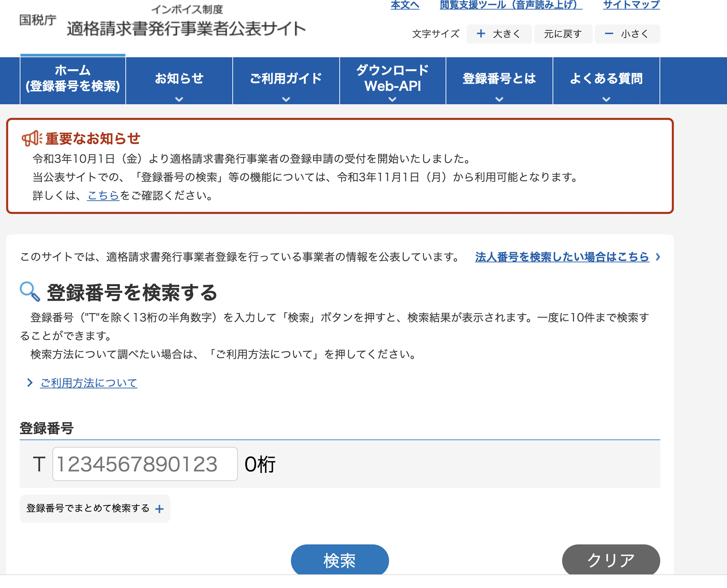Click the registration number input field
Viewport: 727px width, 588px height.
click(x=145, y=464)
